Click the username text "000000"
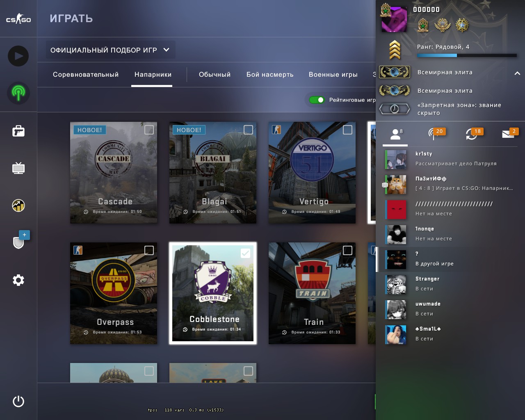This screenshot has width=525, height=420. (426, 9)
